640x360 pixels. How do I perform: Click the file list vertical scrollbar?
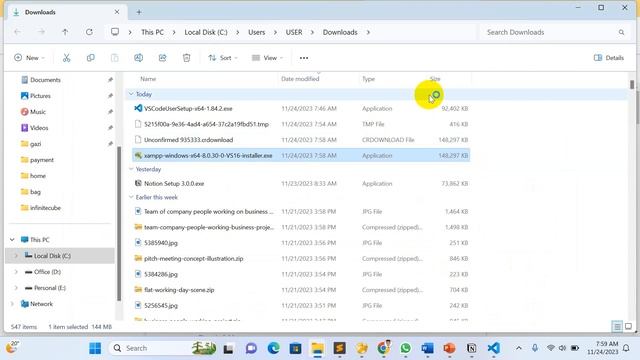point(632,84)
